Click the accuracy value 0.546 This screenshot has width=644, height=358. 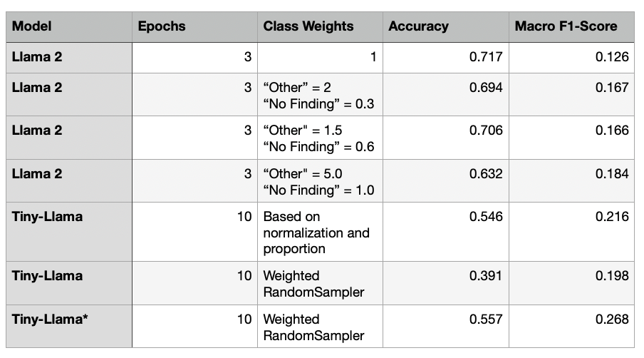486,217
